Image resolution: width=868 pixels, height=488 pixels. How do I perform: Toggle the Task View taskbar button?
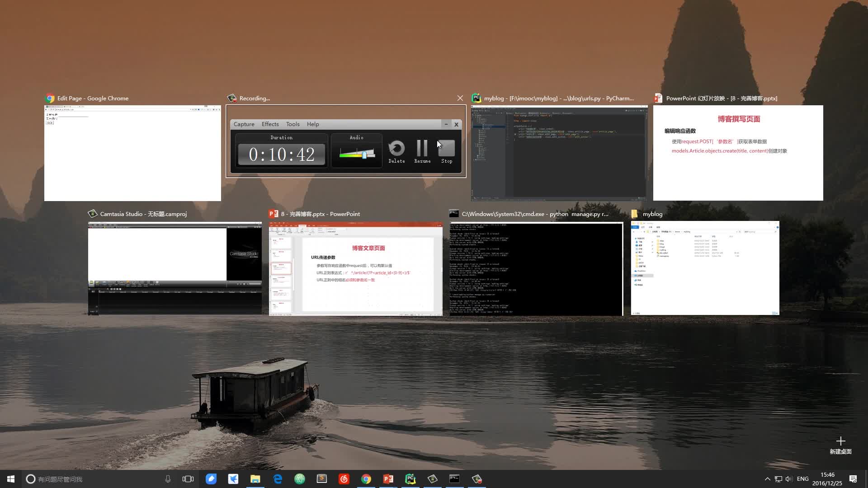pyautogui.click(x=188, y=479)
